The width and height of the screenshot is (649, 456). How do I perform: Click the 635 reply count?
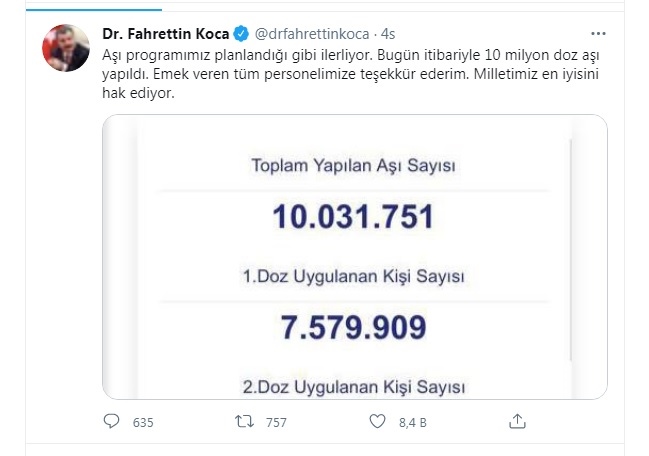[143, 422]
